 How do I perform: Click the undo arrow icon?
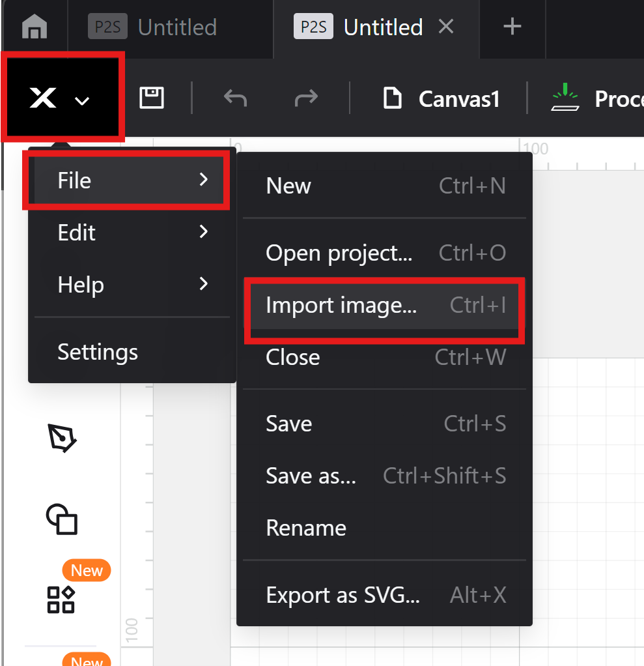[235, 98]
